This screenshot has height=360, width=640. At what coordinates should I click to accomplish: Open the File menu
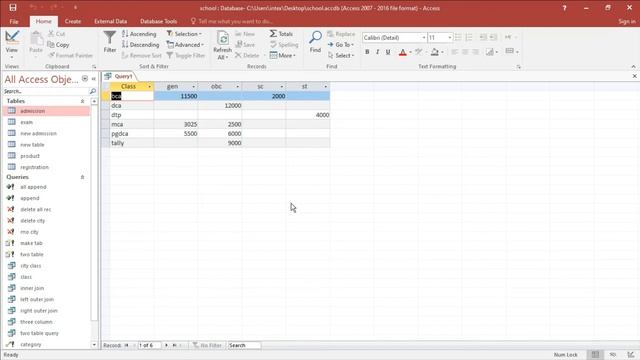(14, 21)
